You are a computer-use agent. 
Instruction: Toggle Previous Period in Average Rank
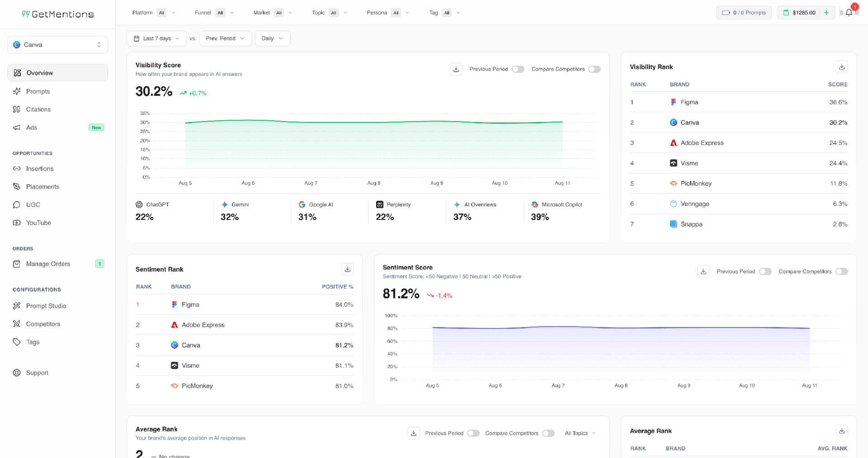coord(473,433)
